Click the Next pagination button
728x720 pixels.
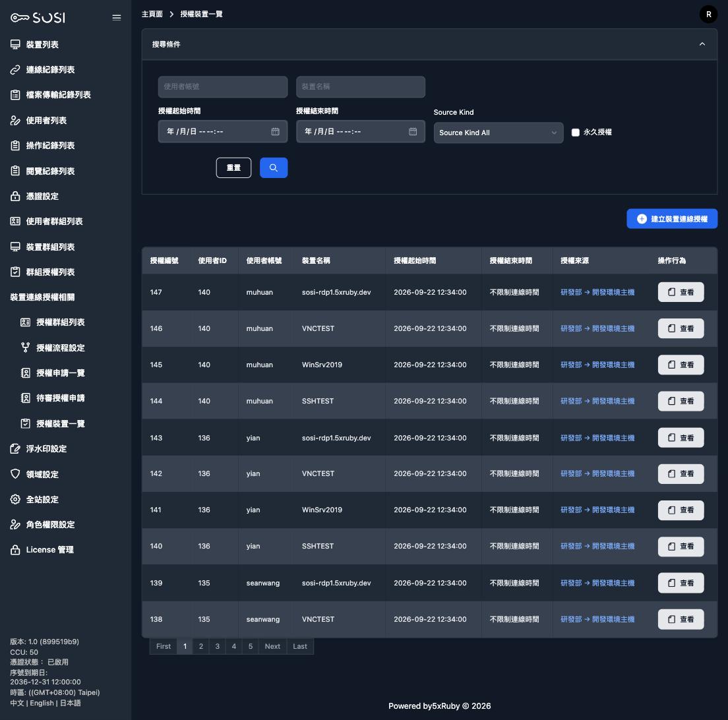click(272, 646)
